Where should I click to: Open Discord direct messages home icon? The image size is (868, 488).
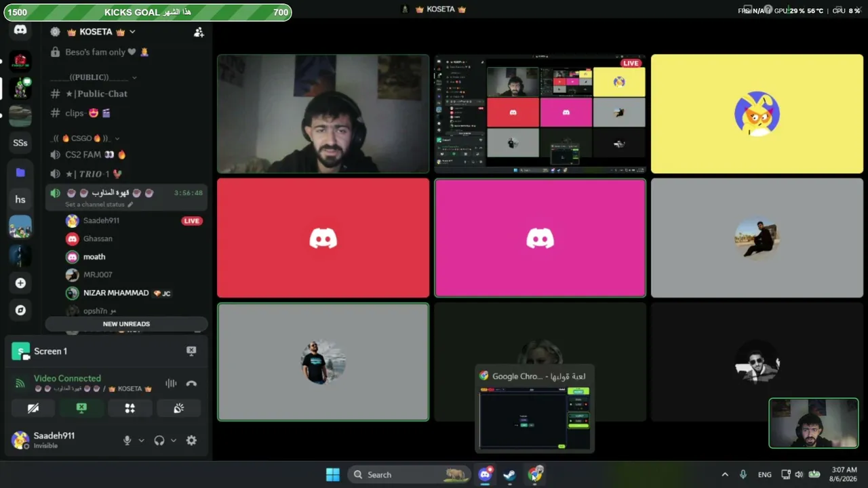point(20,30)
